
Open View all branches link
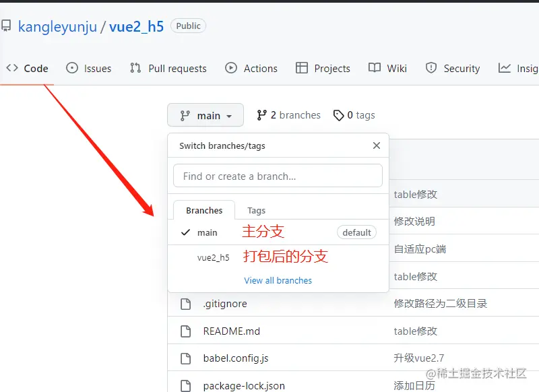[x=278, y=280]
